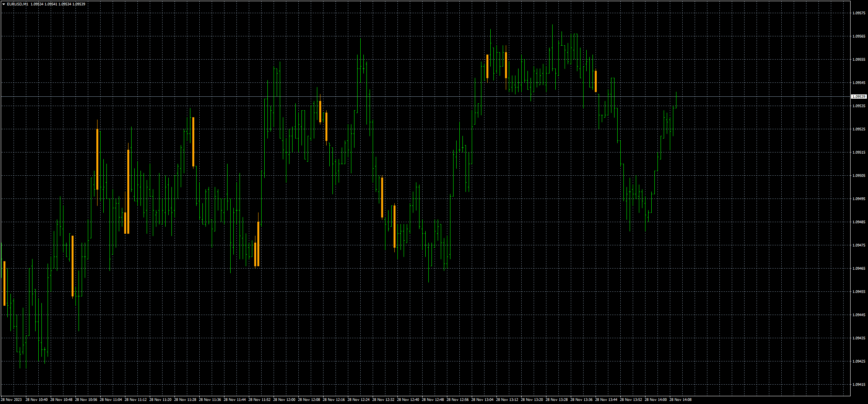Click the 28 Nov 12:08 time label
The image size is (868, 404).
pyautogui.click(x=309, y=400)
